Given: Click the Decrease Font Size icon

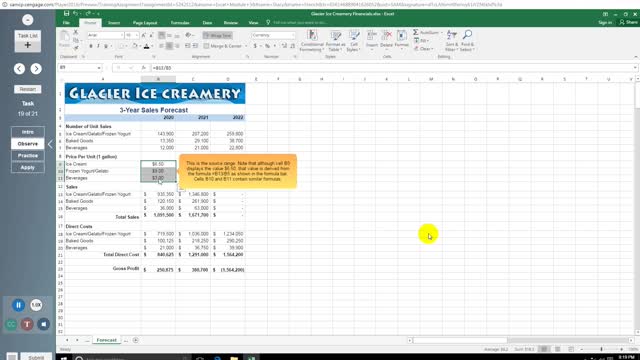Looking at the screenshot, I should [151, 36].
